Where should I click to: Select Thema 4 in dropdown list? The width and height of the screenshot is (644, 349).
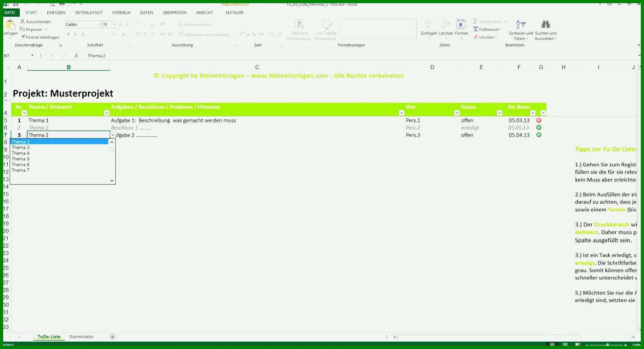[x=59, y=153]
